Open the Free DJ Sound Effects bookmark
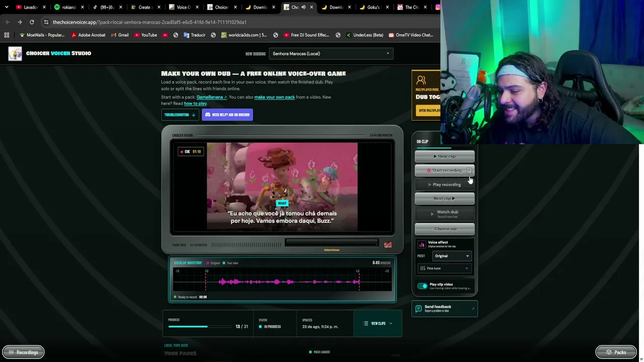Viewport: 644px width, 362px height. (306, 35)
